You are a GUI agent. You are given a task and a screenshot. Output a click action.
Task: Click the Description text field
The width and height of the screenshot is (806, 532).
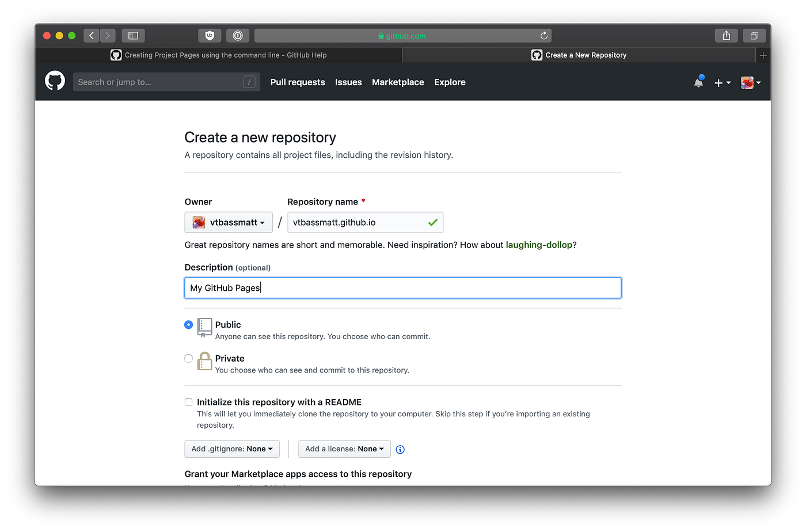(x=403, y=288)
